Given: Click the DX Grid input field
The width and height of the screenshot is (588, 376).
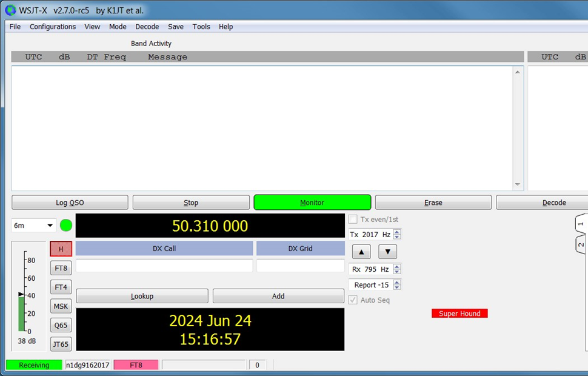Looking at the screenshot, I should (301, 266).
